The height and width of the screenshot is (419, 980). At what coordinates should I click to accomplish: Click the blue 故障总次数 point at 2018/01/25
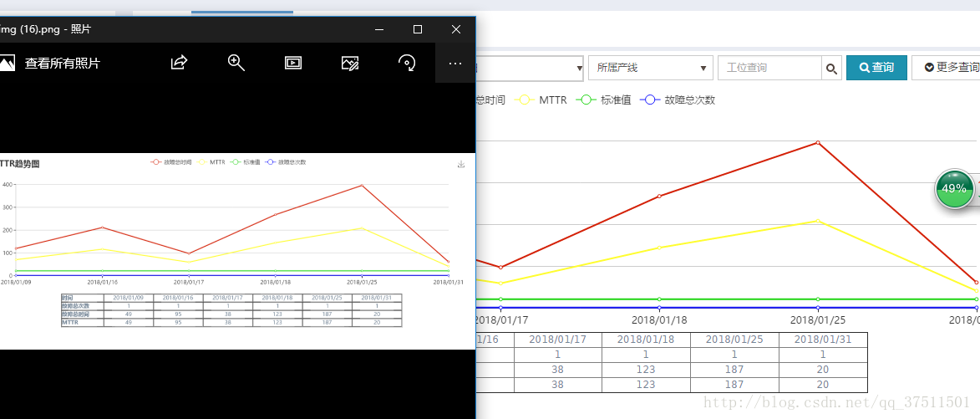pyautogui.click(x=817, y=308)
